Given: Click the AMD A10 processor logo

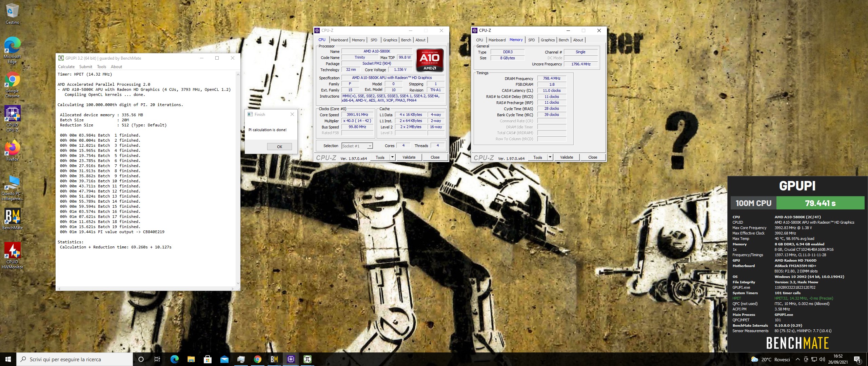Looking at the screenshot, I should (x=430, y=60).
